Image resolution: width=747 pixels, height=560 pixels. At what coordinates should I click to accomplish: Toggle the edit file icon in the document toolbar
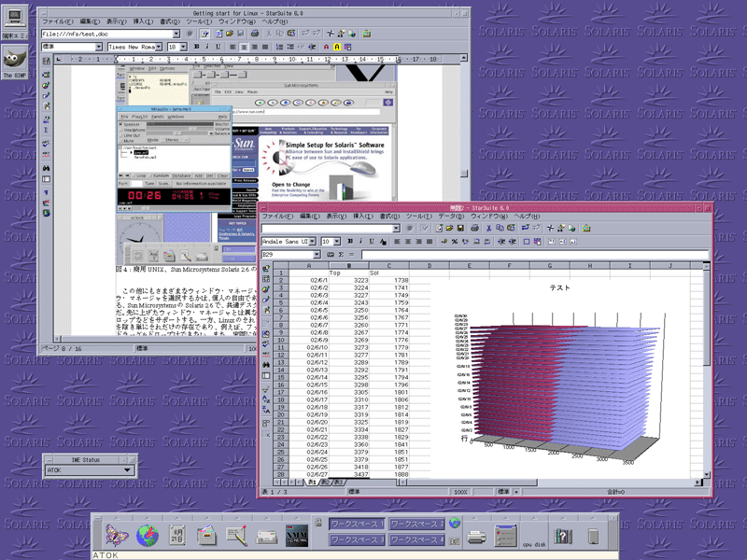coord(204,34)
